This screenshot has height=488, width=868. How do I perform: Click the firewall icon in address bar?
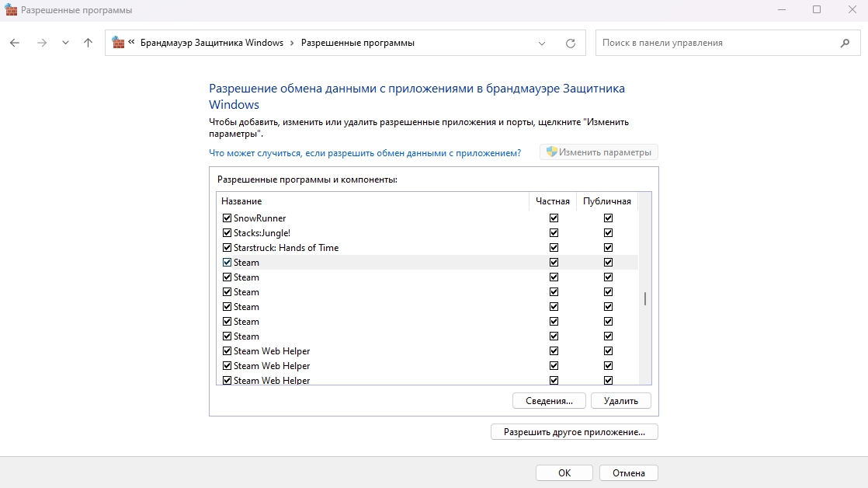click(118, 43)
